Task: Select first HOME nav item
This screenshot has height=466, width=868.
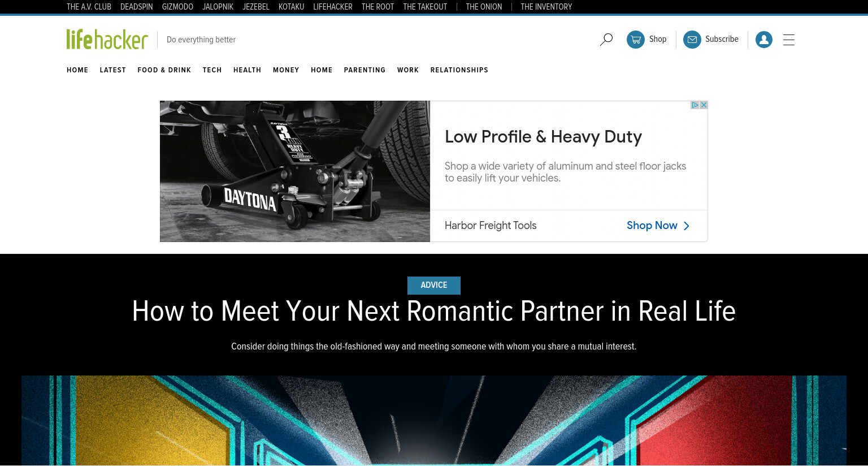Action: [77, 70]
